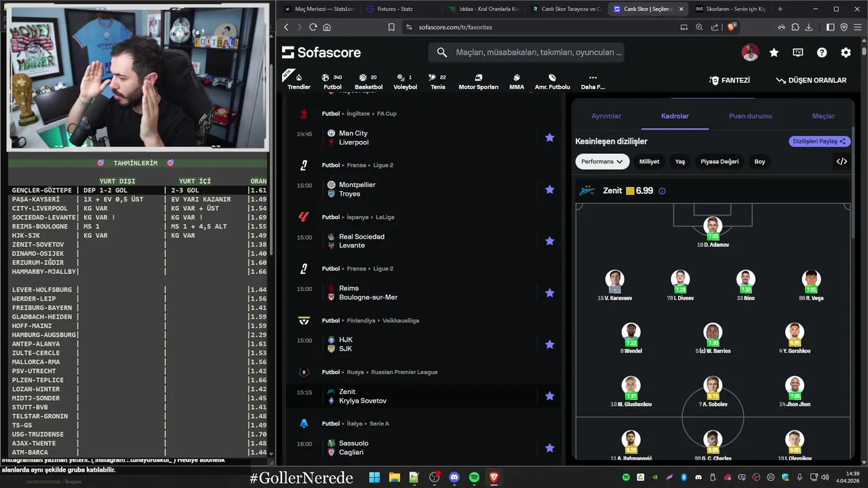
Task: Bookmark this page in the address bar
Action: coord(391,27)
